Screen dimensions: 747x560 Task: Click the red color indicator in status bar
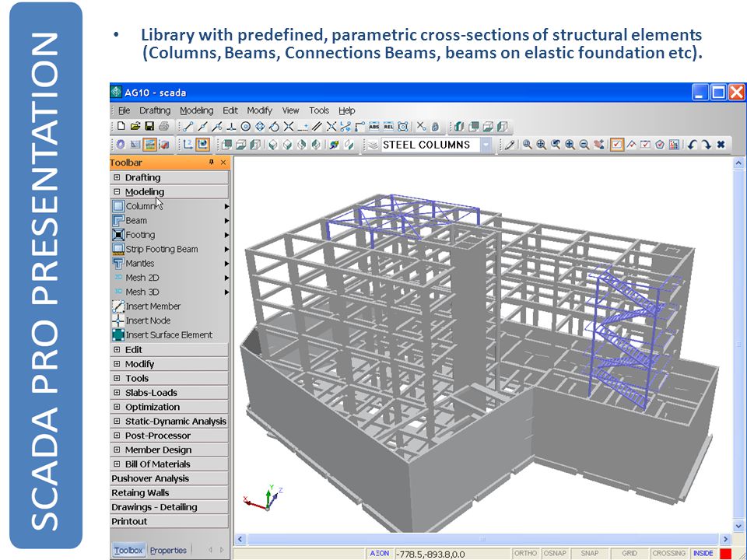click(725, 553)
